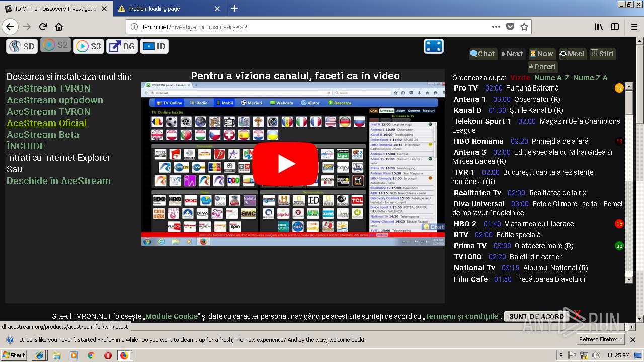Open the TVR 1 channel
This screenshot has height=362, width=644.
point(464,172)
